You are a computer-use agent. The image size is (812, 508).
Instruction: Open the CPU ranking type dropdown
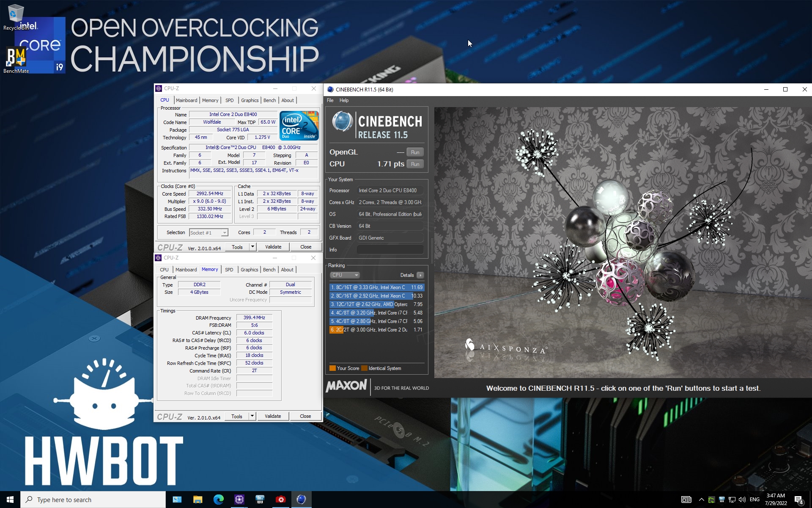pos(345,275)
